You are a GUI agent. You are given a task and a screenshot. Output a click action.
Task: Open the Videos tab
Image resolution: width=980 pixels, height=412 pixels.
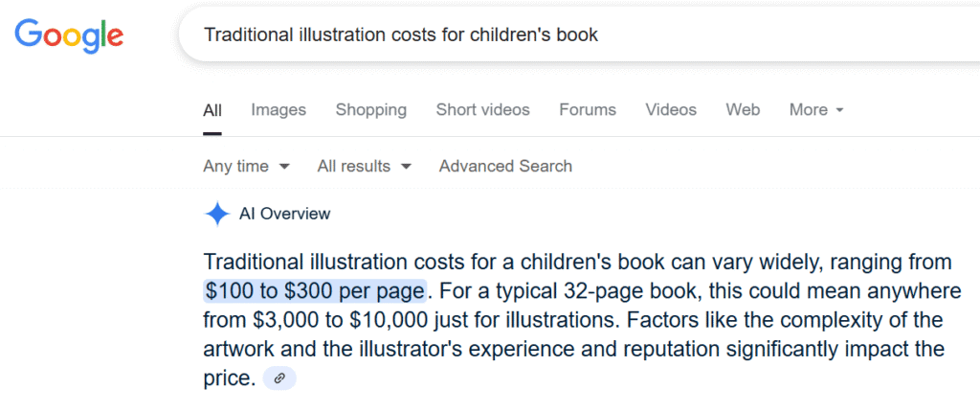tap(671, 110)
